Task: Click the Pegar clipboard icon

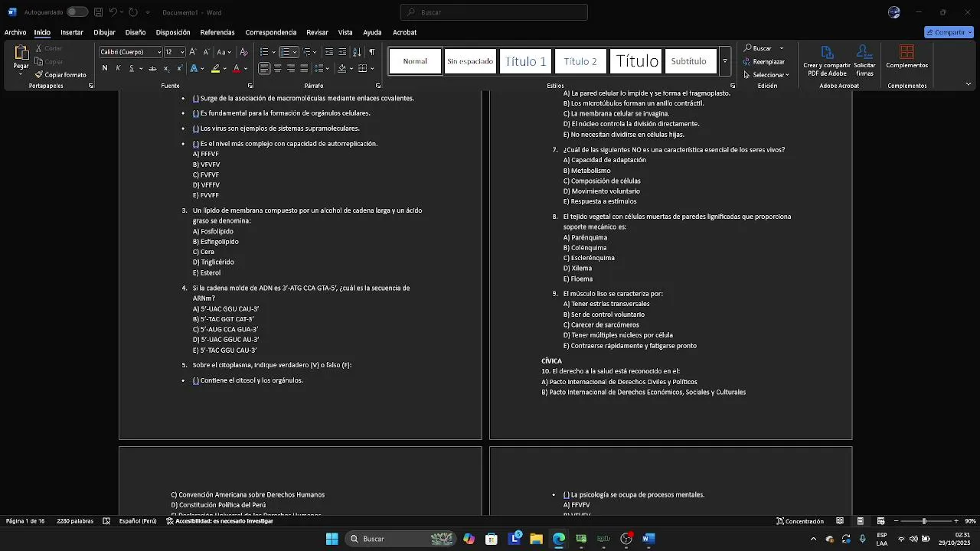Action: 21,54
